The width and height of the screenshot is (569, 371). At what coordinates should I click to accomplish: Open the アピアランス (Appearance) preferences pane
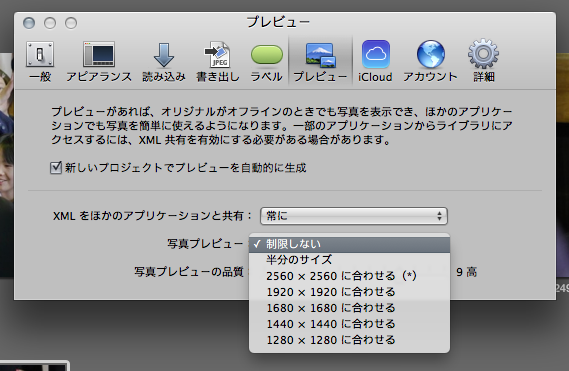pos(99,61)
